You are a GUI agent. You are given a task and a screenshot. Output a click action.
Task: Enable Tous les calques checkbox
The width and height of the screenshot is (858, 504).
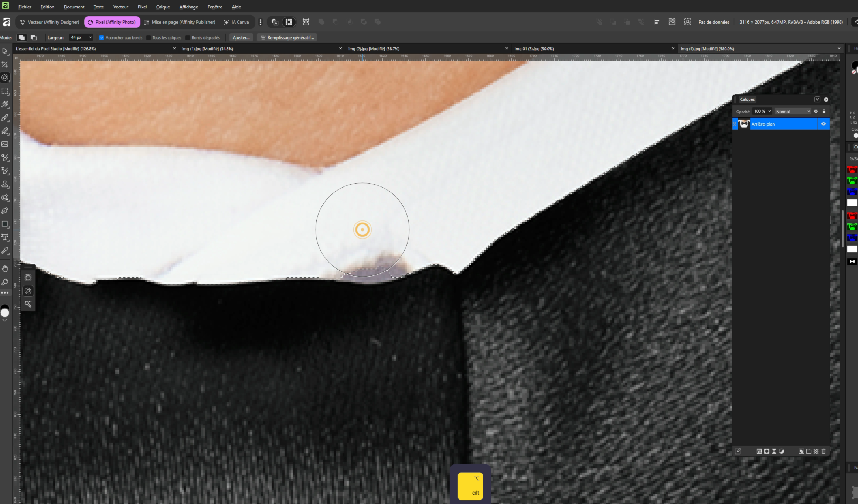[149, 38]
